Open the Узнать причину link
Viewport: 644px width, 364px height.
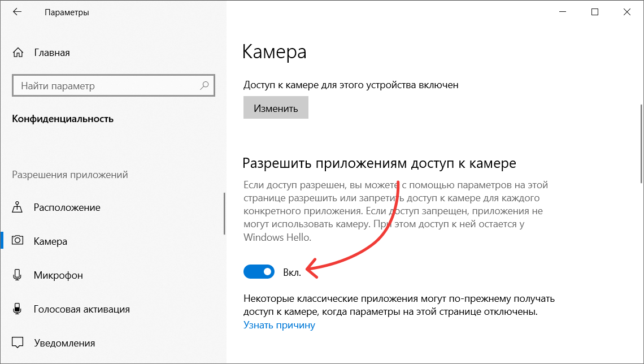click(x=279, y=325)
